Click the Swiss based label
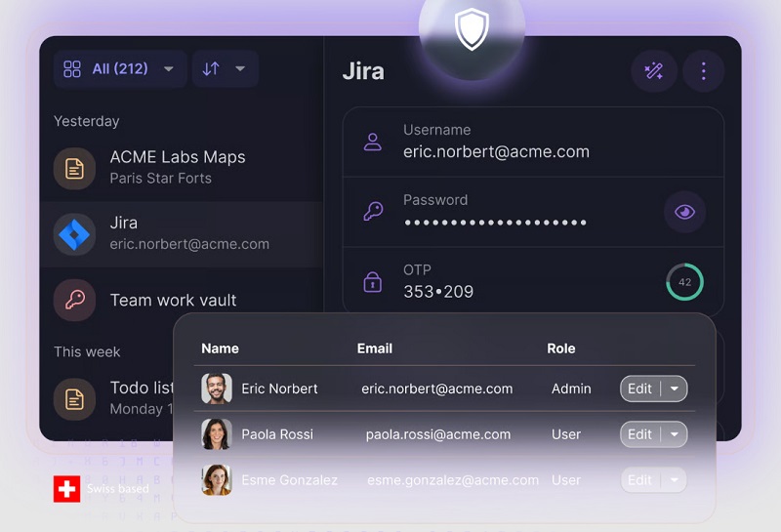The width and height of the screenshot is (781, 532). [x=117, y=489]
